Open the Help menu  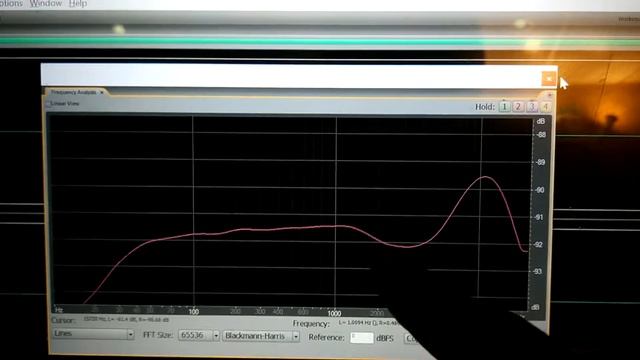78,4
